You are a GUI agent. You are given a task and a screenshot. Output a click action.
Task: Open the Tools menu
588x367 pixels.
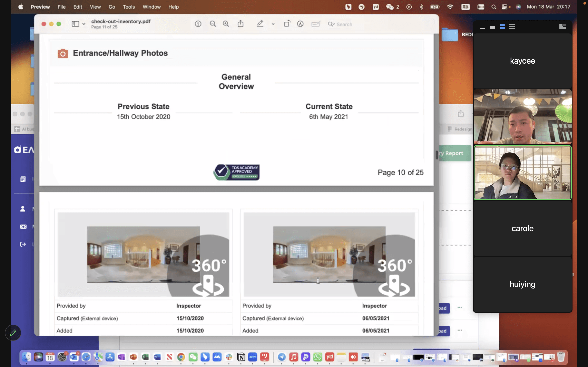tap(129, 7)
